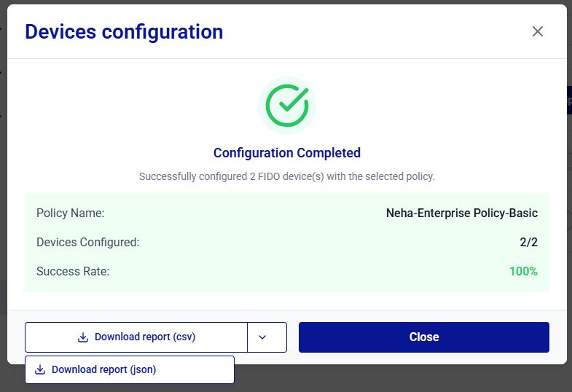The width and height of the screenshot is (572, 392).
Task: Click the 100% success rate value
Action: click(x=523, y=271)
